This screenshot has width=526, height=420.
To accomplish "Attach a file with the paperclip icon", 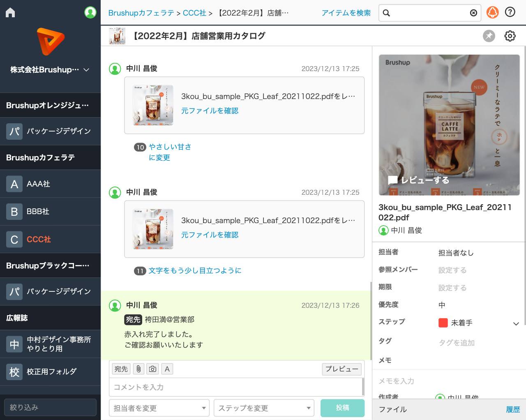I will (138, 369).
